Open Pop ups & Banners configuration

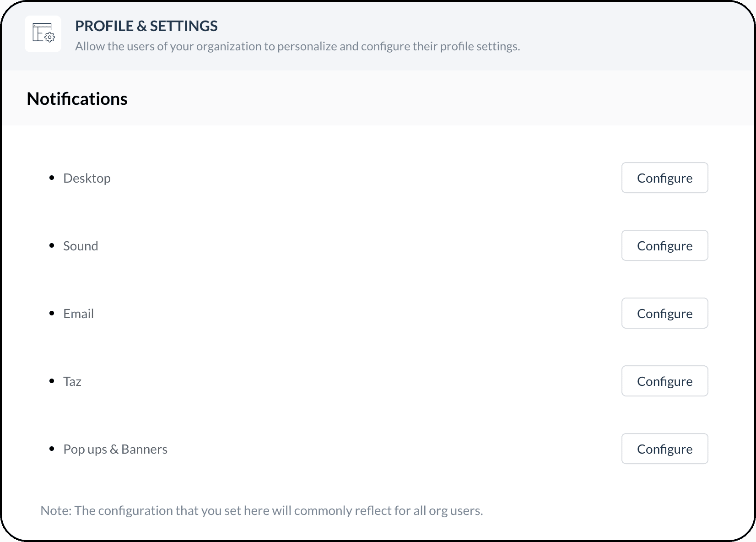point(664,449)
